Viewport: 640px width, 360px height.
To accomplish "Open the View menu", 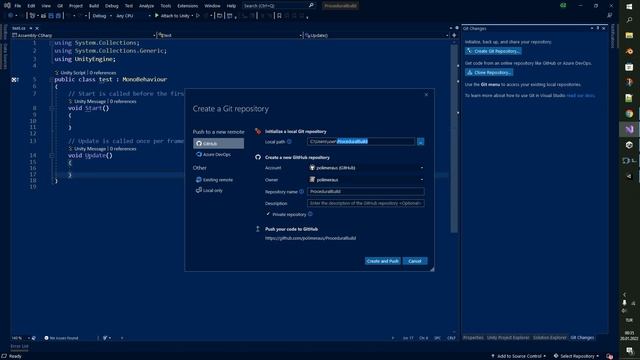I will coord(46,6).
